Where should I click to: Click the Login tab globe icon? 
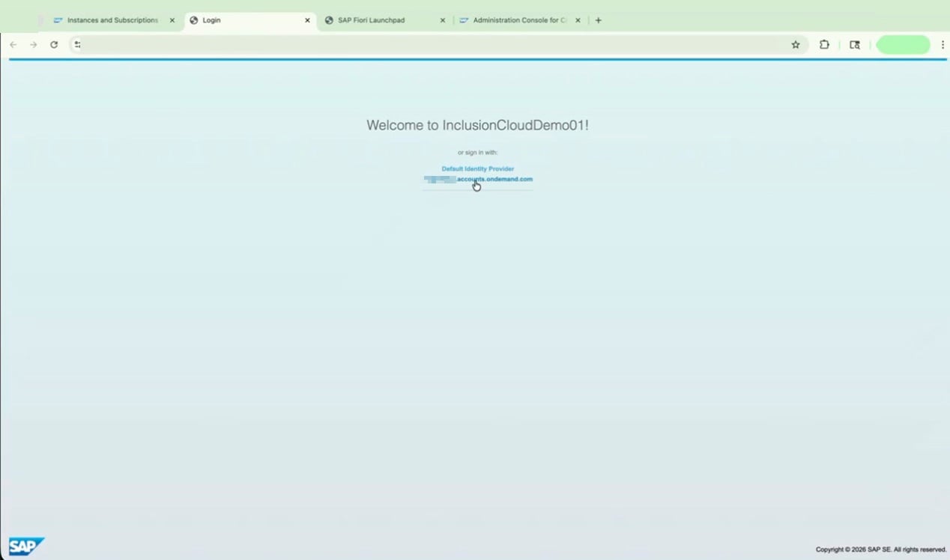point(193,20)
